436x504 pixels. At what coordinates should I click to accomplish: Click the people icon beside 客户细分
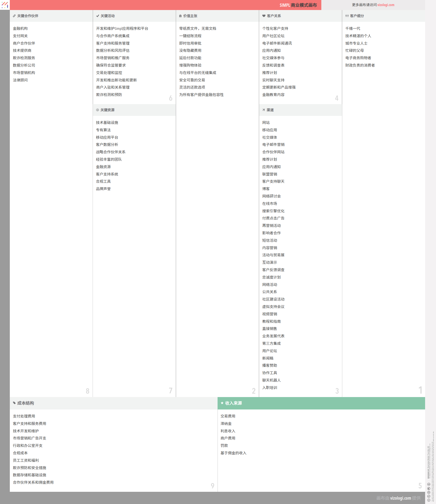(347, 16)
